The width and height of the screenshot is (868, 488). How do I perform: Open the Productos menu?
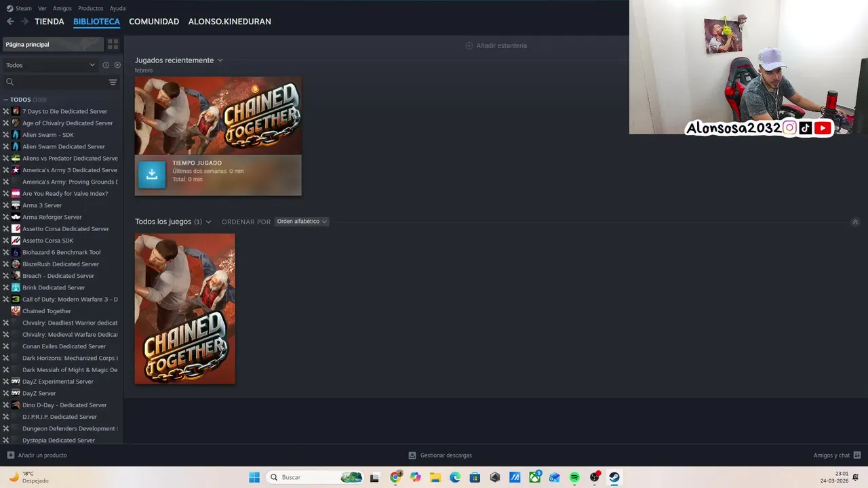pyautogui.click(x=91, y=8)
